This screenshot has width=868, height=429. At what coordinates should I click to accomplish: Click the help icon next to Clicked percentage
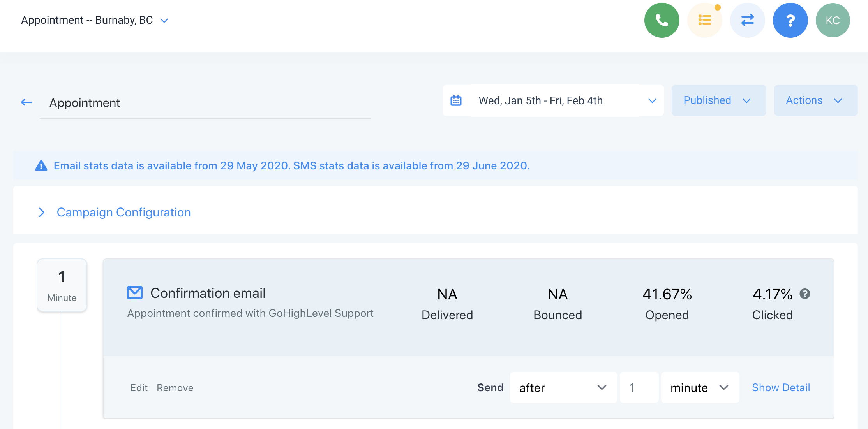804,294
